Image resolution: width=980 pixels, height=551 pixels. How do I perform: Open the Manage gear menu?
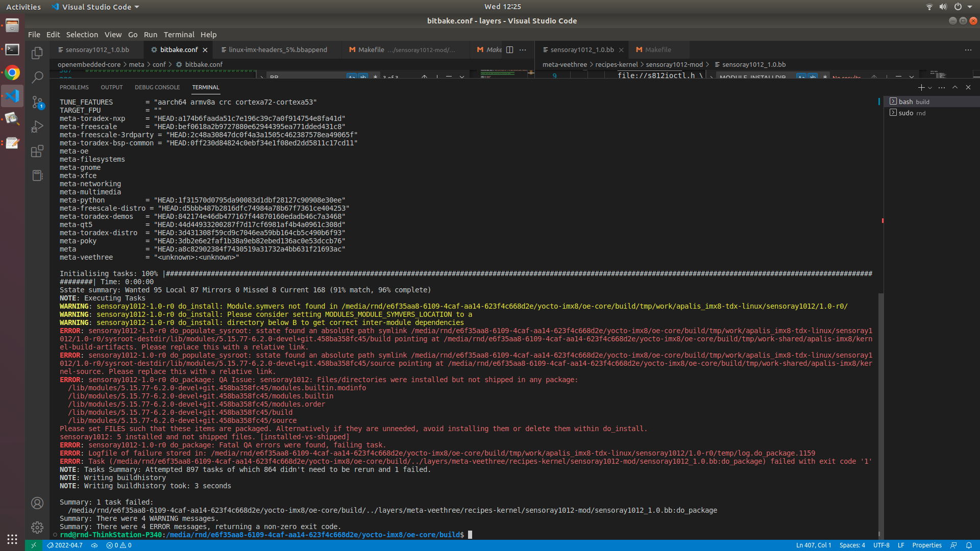pyautogui.click(x=37, y=527)
